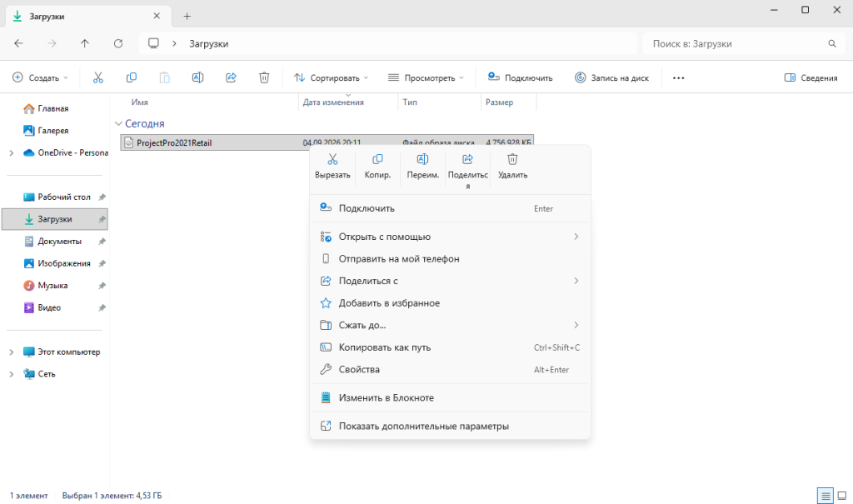This screenshot has height=504, width=853.
Task: Click Запись на диск button
Action: point(612,77)
